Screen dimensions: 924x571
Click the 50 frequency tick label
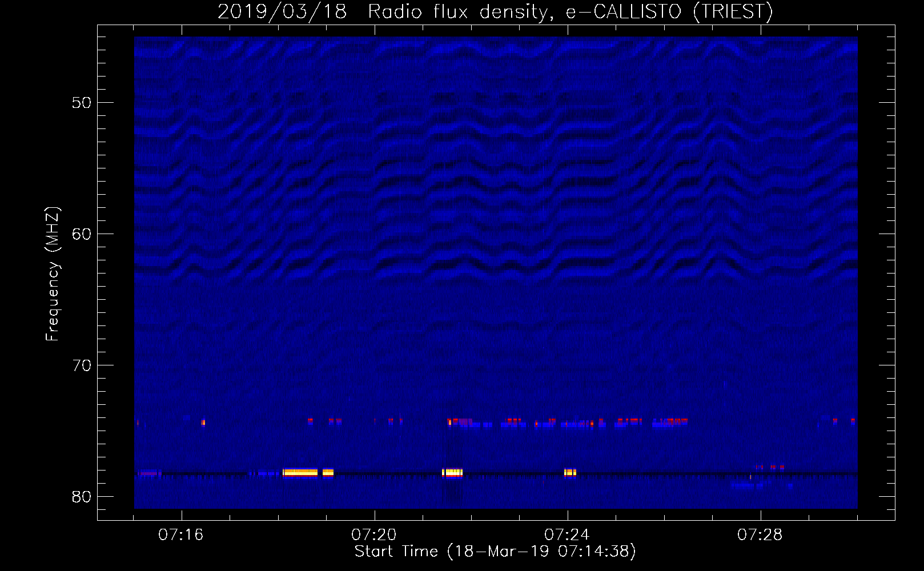[x=82, y=103]
